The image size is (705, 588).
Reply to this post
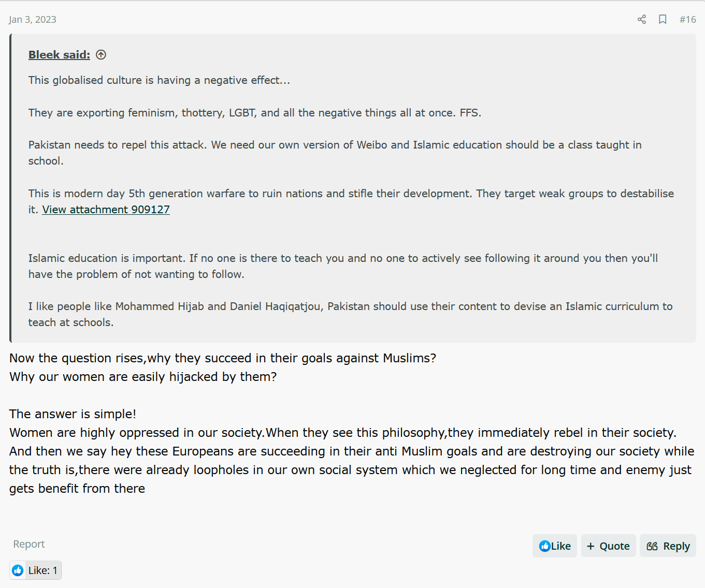point(668,546)
